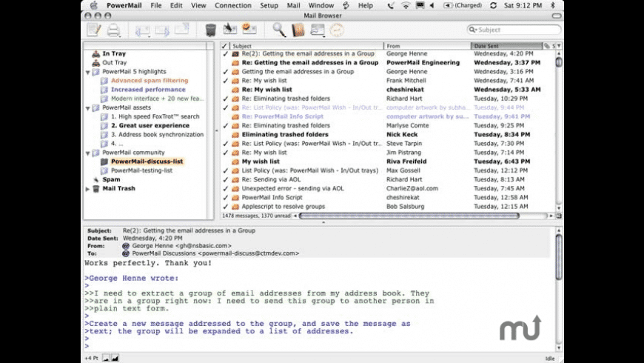Sort messages by Date Sent column header
Screen dimensions: 644x363
point(507,46)
